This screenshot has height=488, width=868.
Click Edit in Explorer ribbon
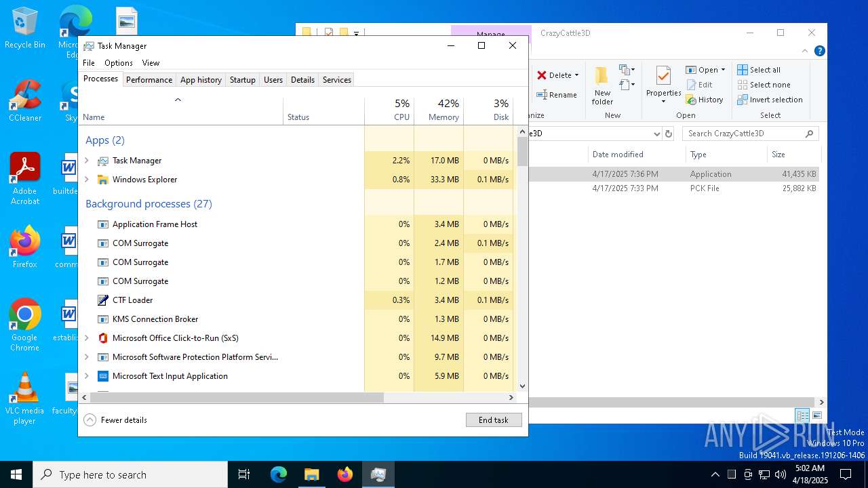coord(699,85)
